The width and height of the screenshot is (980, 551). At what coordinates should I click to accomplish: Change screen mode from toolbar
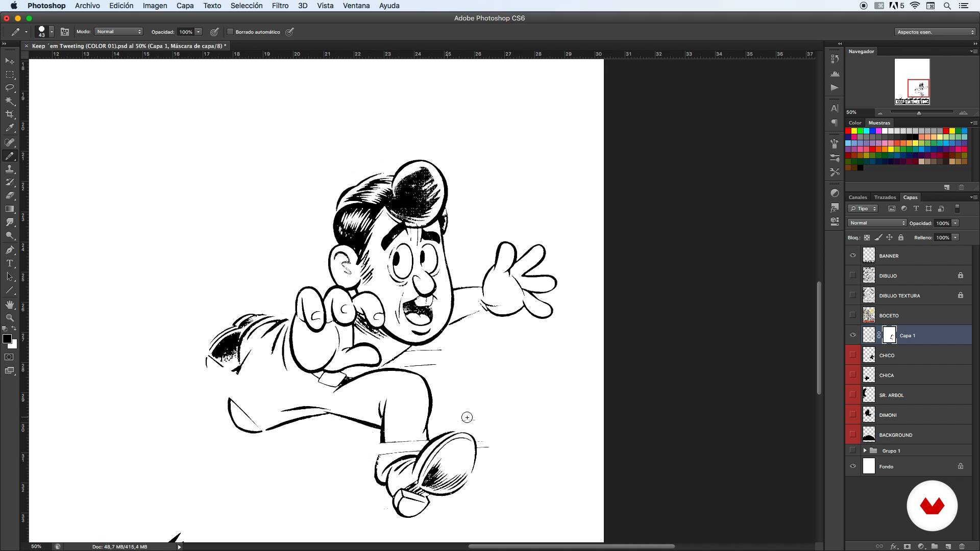(x=9, y=370)
